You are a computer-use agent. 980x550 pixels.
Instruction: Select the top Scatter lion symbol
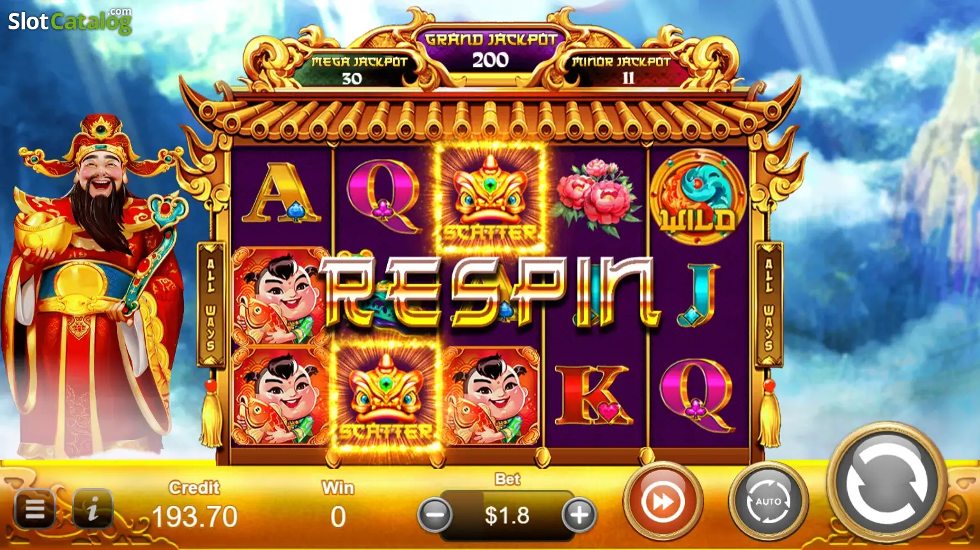click(x=491, y=197)
